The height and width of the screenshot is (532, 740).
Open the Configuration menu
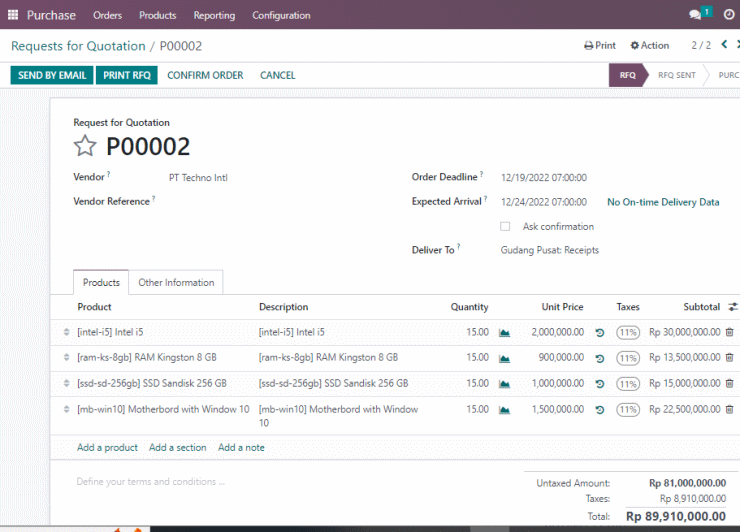click(x=281, y=15)
